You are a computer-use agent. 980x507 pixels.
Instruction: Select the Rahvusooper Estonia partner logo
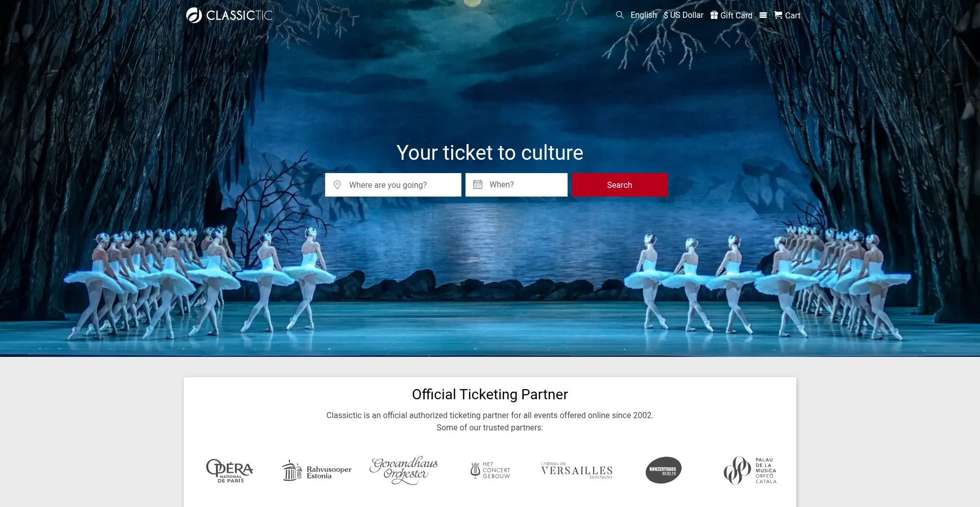(x=316, y=471)
